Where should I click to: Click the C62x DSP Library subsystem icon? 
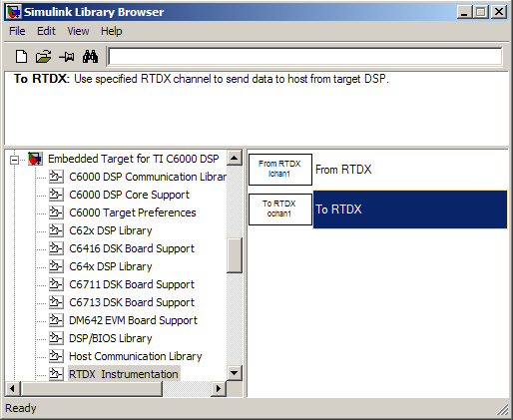[56, 230]
